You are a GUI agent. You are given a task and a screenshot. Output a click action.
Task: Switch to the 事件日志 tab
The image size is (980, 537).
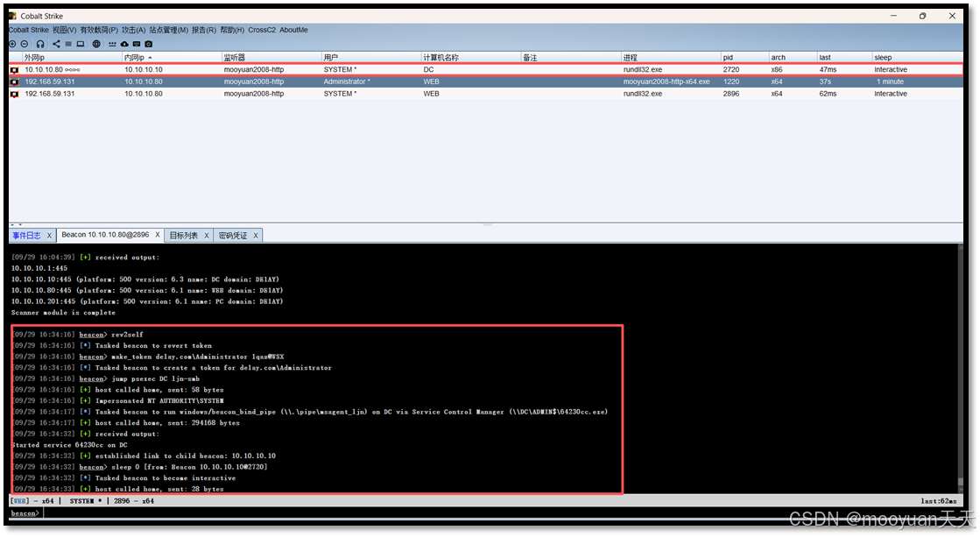click(x=27, y=236)
